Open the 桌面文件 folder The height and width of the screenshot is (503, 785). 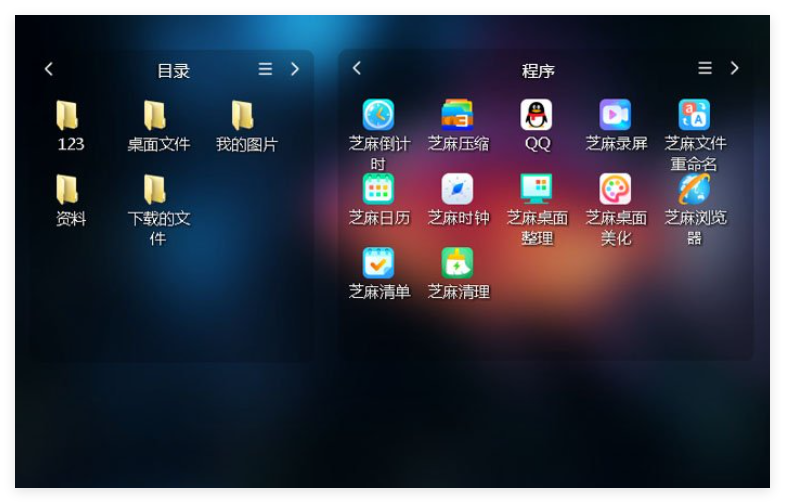155,116
